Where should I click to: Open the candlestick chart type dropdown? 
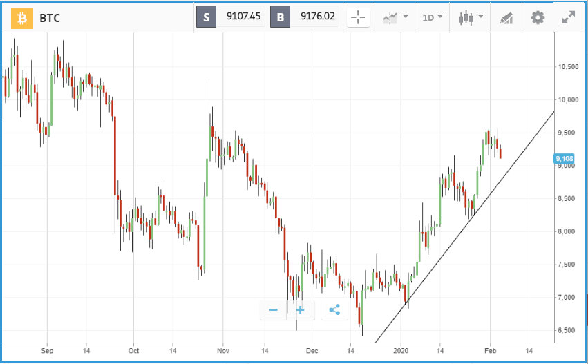coord(471,18)
